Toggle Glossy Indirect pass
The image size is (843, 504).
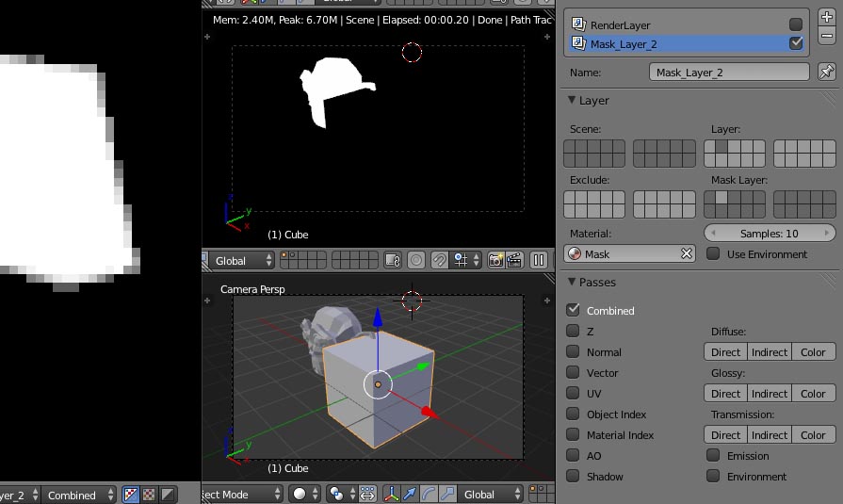770,393
